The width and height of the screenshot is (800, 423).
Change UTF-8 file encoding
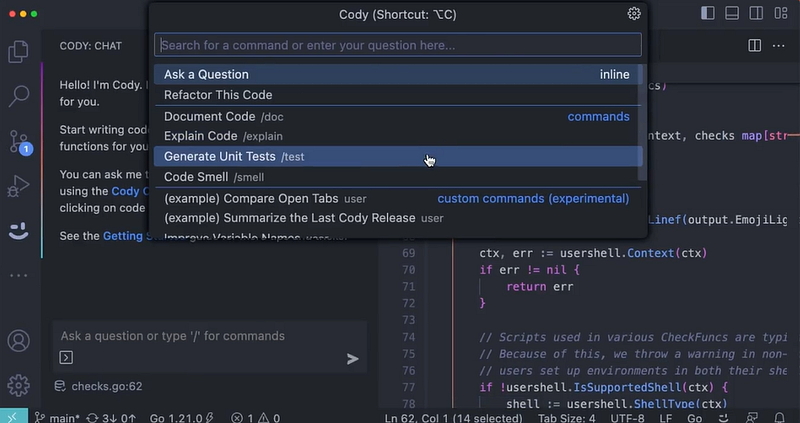click(x=627, y=418)
